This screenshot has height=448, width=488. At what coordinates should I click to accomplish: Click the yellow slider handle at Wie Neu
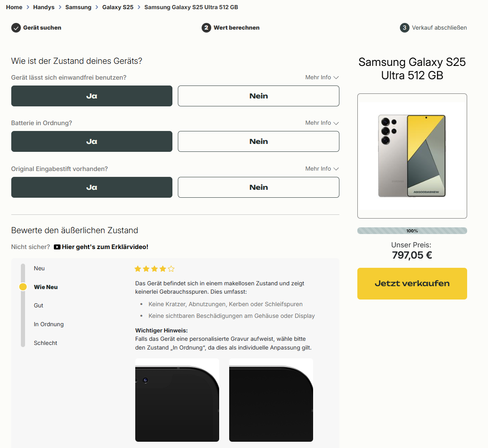click(x=23, y=287)
